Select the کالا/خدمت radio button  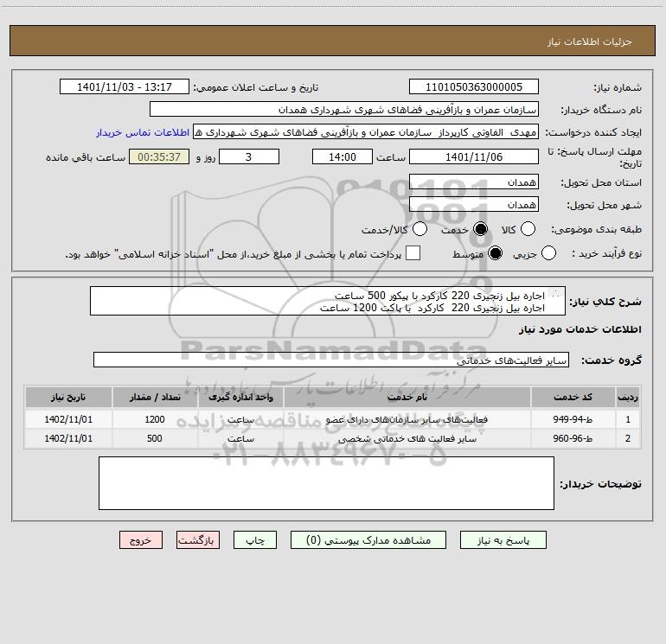pos(419,229)
